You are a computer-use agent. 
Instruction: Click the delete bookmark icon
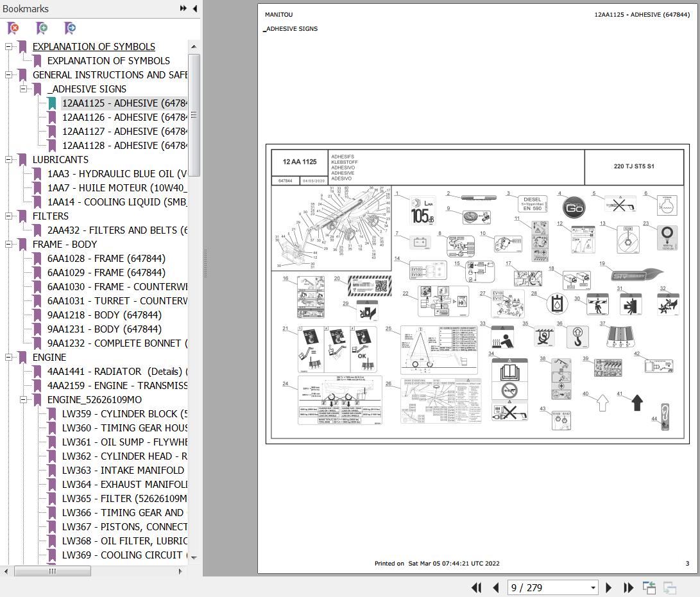pyautogui.click(x=13, y=28)
